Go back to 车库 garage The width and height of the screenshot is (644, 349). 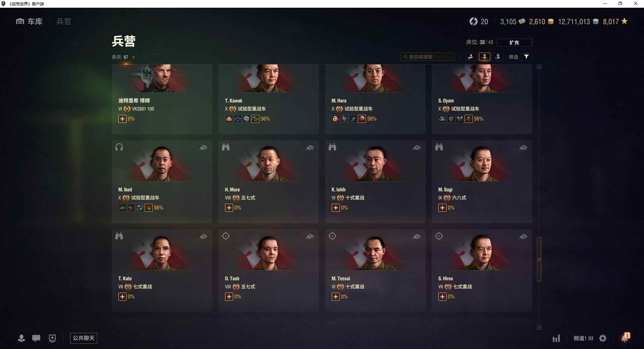tap(29, 21)
